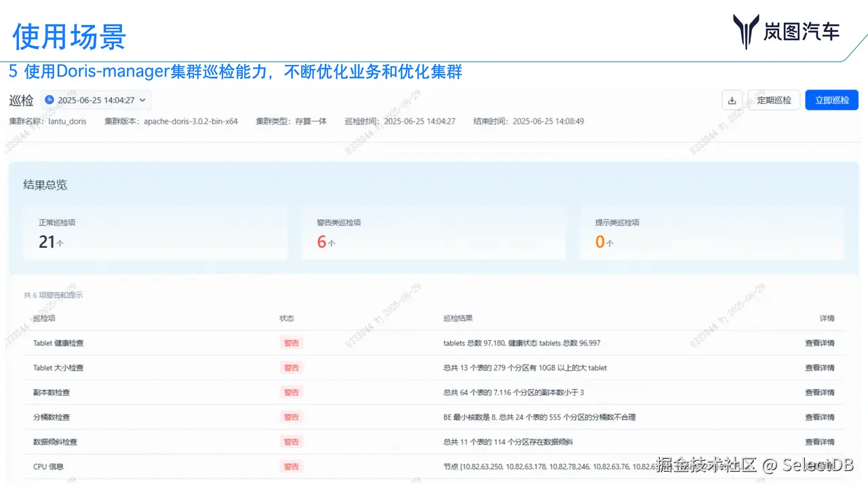Open 查看详情 for Tablet 大小检查
The image size is (868, 488).
pyautogui.click(x=820, y=367)
